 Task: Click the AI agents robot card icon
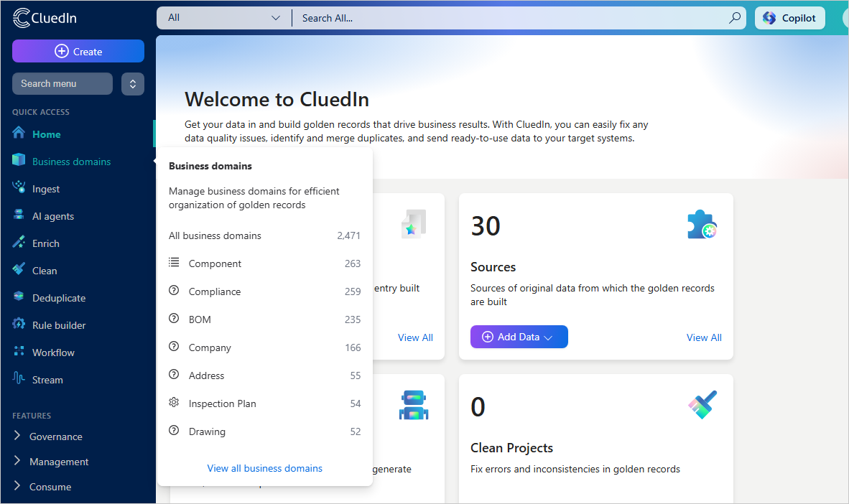414,405
